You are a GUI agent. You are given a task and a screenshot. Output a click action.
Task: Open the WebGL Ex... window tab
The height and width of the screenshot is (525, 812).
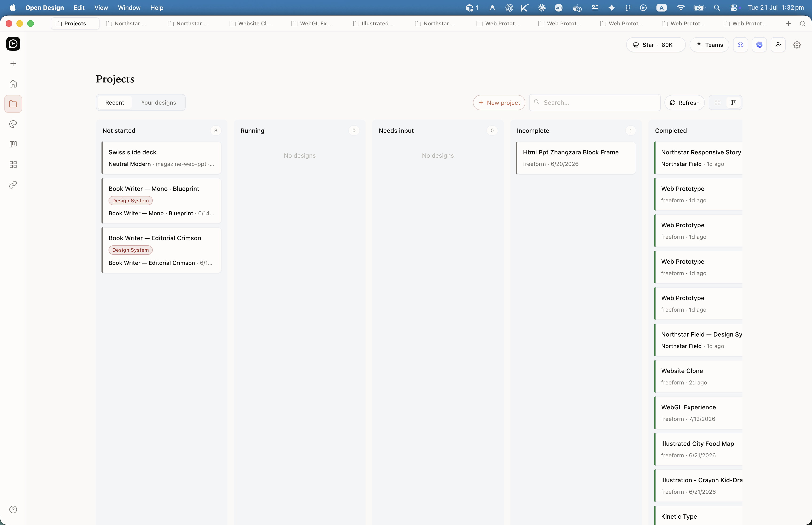click(x=312, y=24)
